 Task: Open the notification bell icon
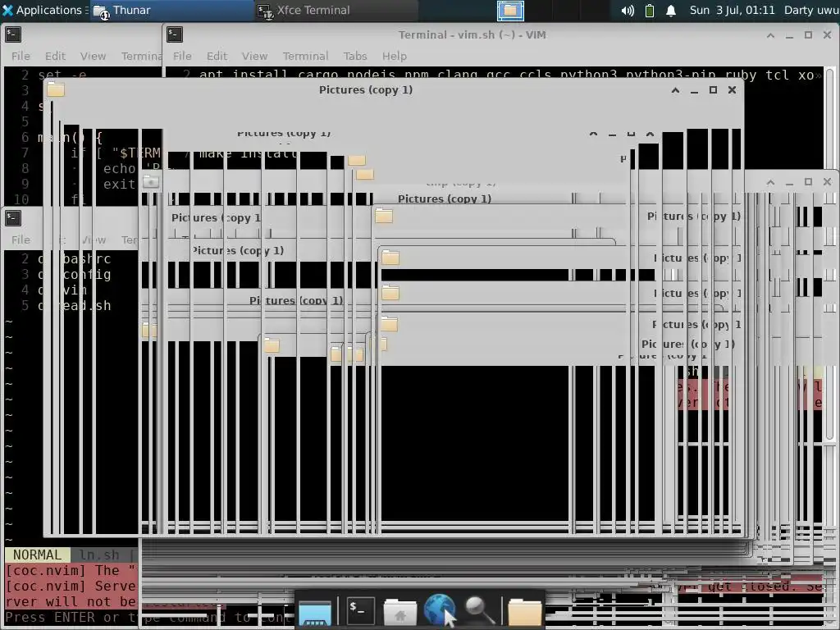671,10
